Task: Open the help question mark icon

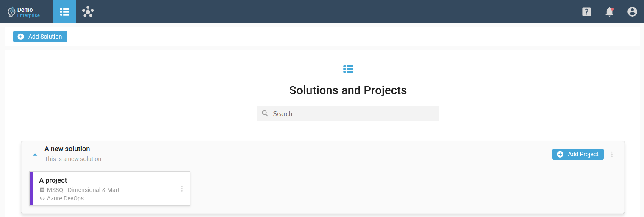Action: [586, 12]
